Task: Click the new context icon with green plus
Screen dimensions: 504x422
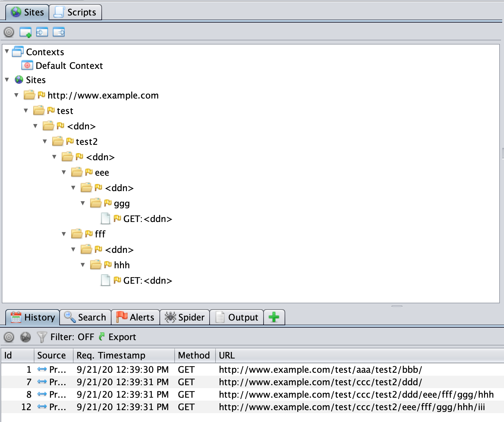Action: pyautogui.click(x=25, y=32)
